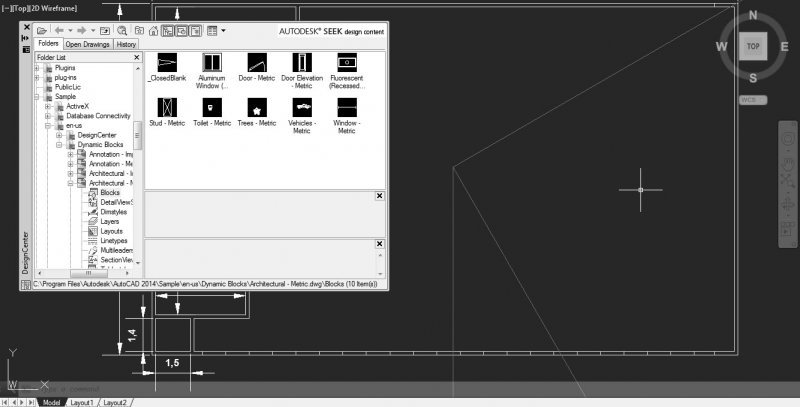Switch to the Model tab
Viewport: 800px width, 407px height.
(x=51, y=402)
